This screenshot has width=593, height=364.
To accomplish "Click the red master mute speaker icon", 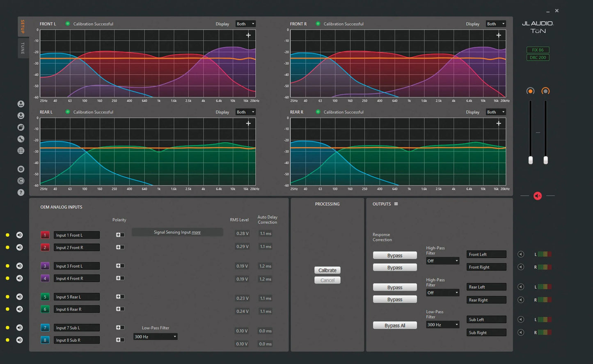I will coord(538,196).
